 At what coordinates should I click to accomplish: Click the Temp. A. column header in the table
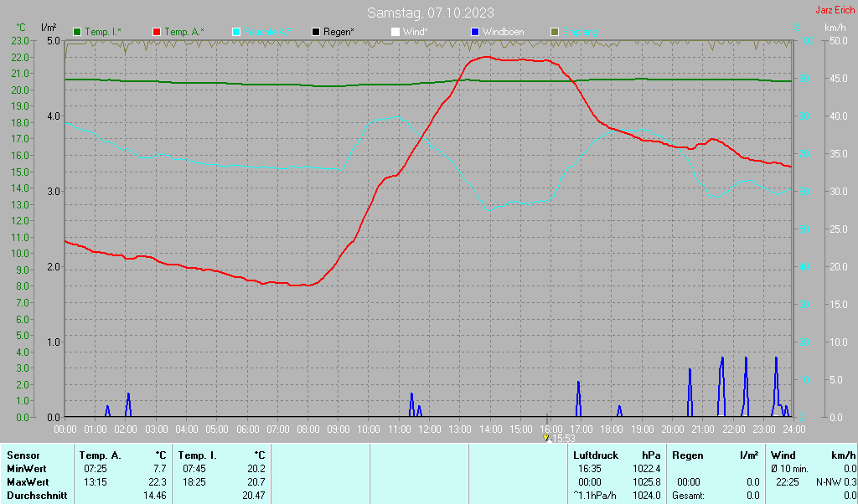(x=101, y=455)
